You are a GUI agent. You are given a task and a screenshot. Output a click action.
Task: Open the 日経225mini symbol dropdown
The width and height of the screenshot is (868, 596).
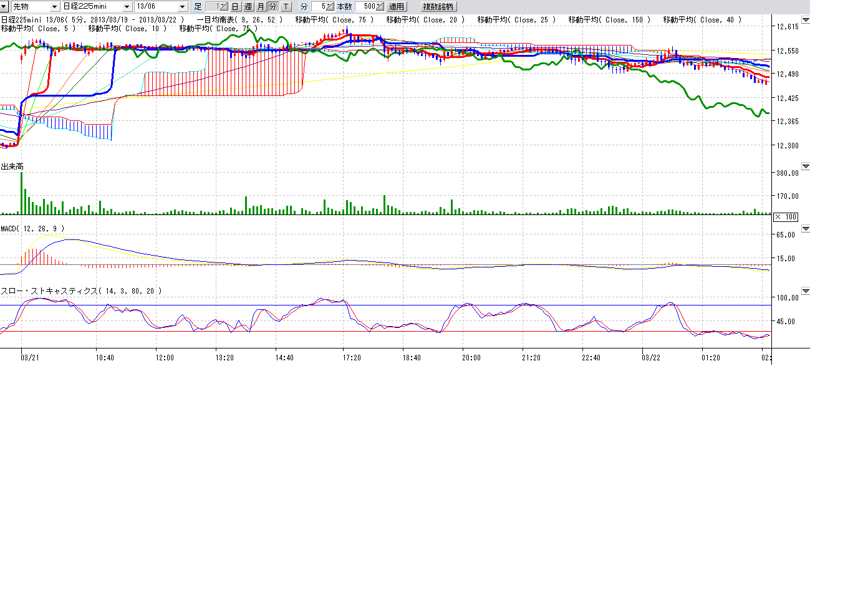[x=127, y=7]
